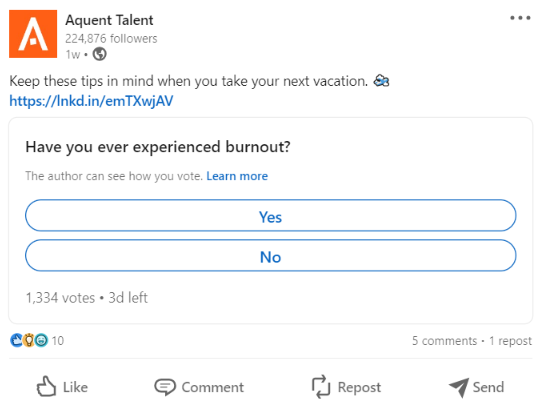
Task: Click the like reaction emoji icon
Action: click(x=16, y=340)
